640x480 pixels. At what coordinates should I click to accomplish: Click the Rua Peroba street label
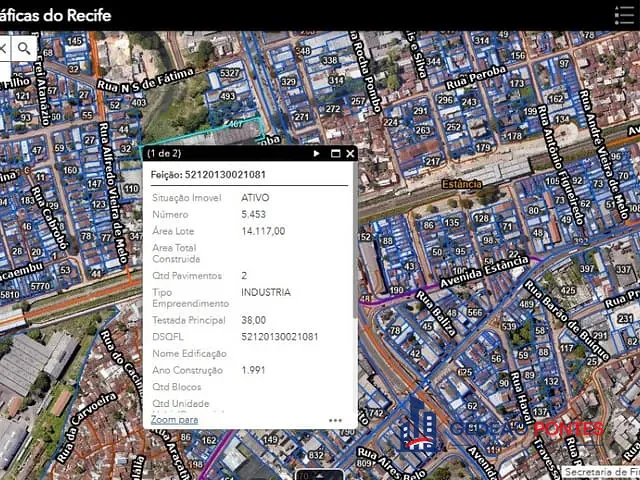476,78
